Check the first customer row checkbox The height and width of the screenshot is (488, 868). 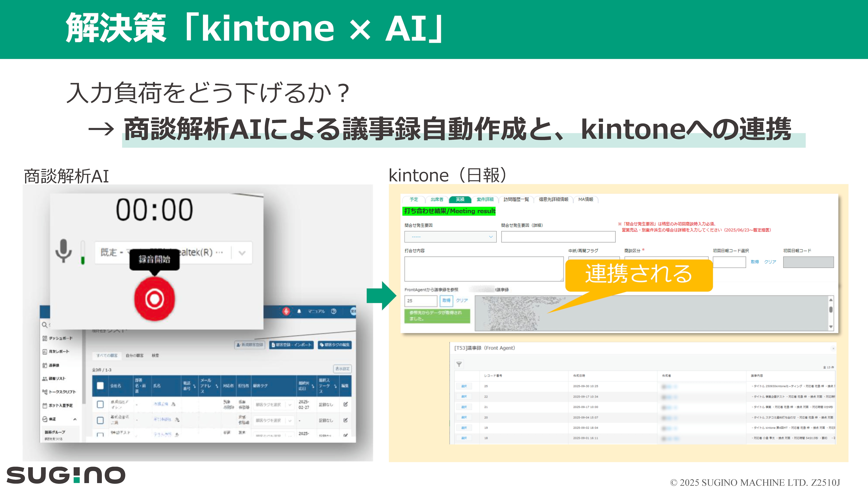pyautogui.click(x=100, y=404)
